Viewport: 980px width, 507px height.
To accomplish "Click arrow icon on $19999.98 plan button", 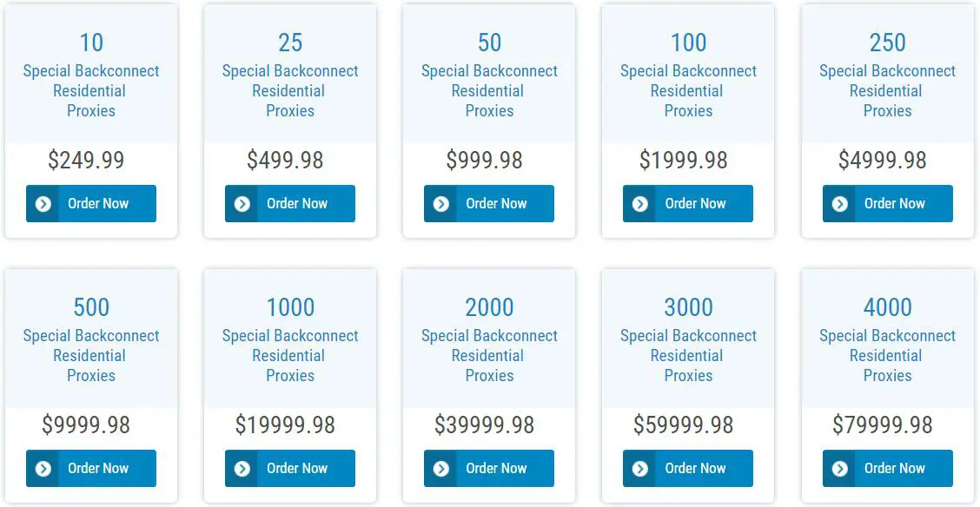I will (x=242, y=469).
